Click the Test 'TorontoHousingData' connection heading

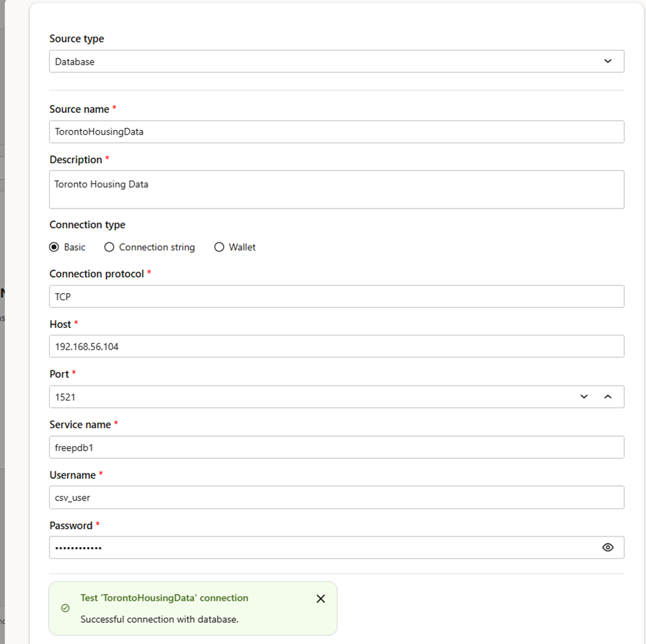(163, 598)
